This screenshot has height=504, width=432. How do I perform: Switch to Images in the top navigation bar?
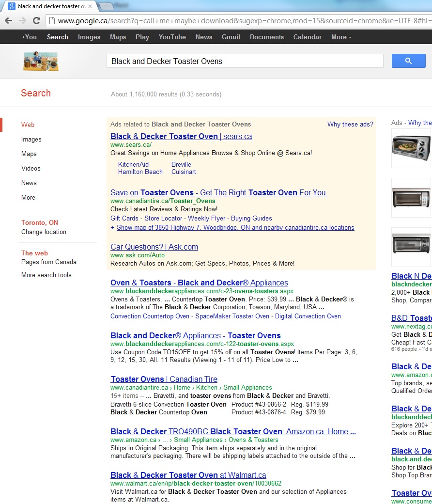click(89, 37)
